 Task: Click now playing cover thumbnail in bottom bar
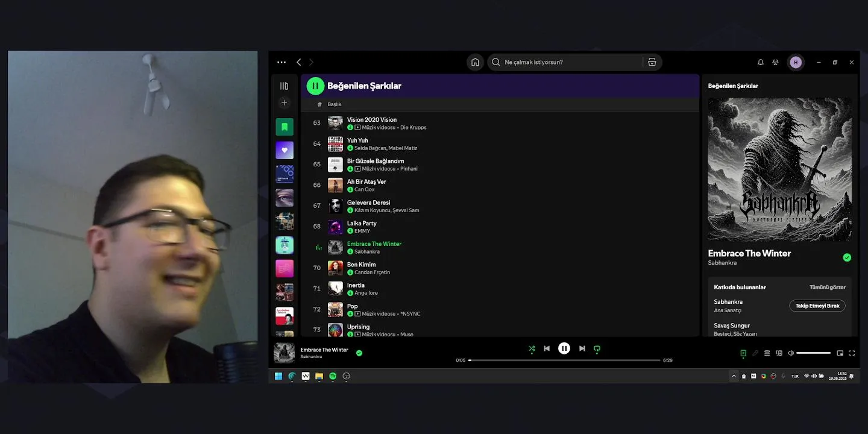coord(285,353)
